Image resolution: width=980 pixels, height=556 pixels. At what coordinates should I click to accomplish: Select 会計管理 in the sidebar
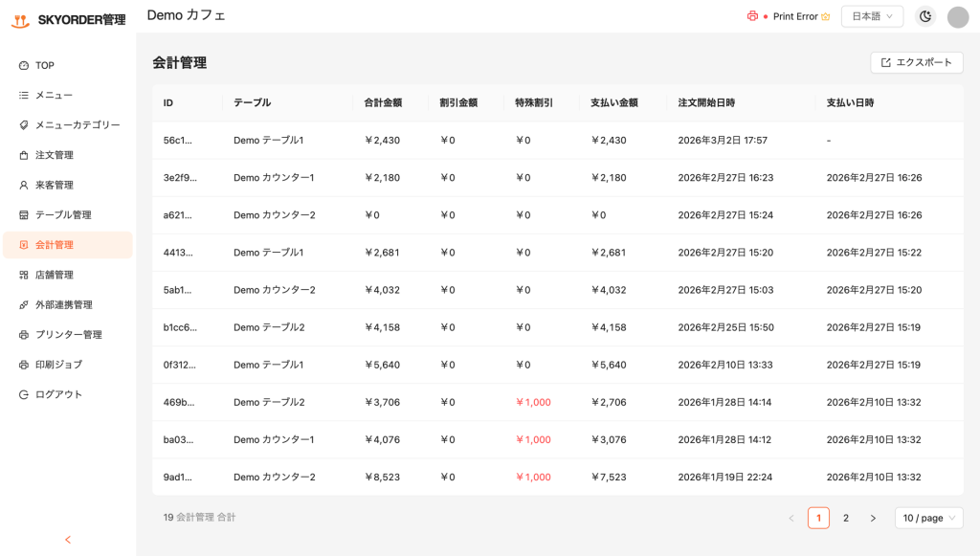pyautogui.click(x=68, y=245)
